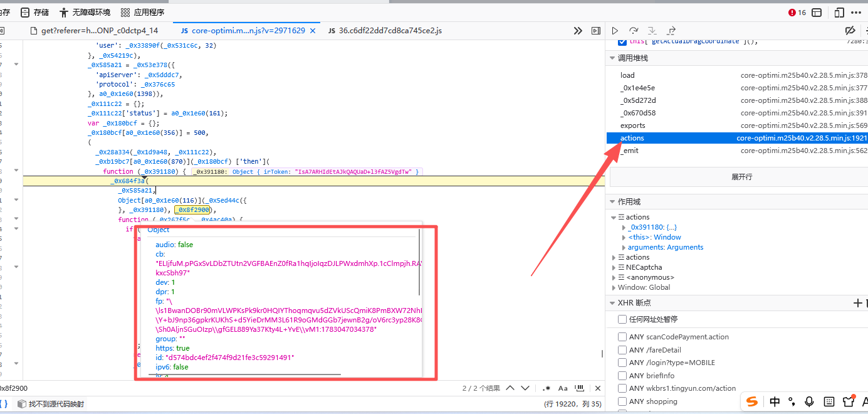Check the ANY shopping breakpoint
This screenshot has height=414, width=868.
point(622,401)
